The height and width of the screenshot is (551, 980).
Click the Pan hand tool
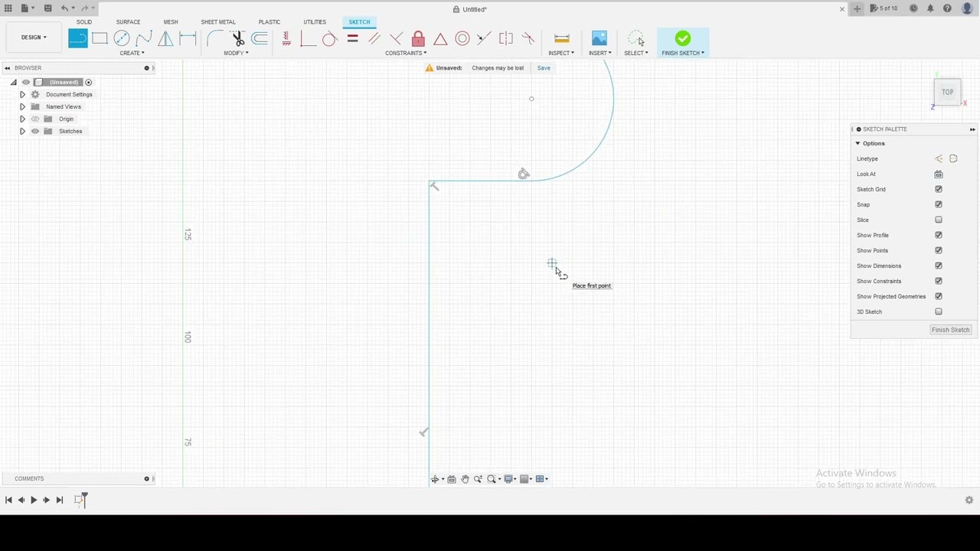click(x=465, y=479)
